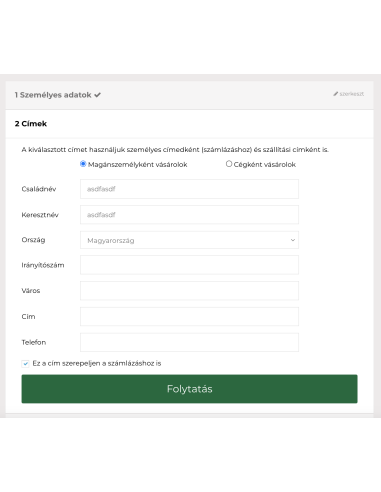Click the Város input field
This screenshot has height=492, width=381.
tap(189, 291)
